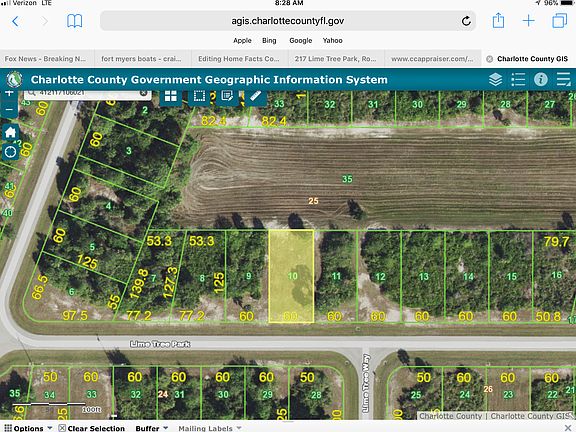Activate the ruler measure tool

[255, 96]
